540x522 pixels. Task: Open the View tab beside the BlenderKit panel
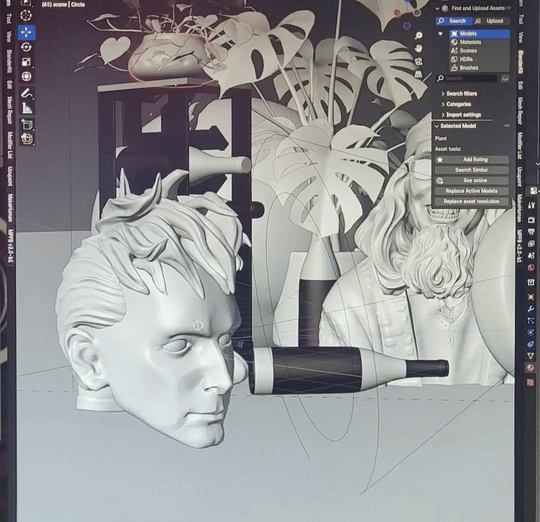click(x=521, y=37)
